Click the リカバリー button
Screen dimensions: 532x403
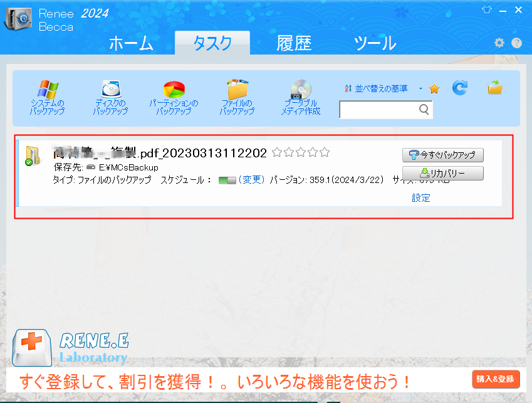pos(443,174)
